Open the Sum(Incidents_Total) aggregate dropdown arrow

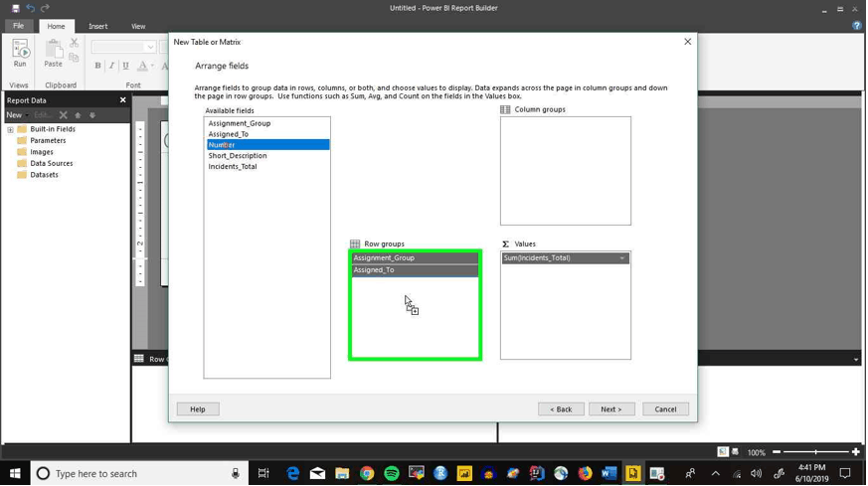[622, 258]
